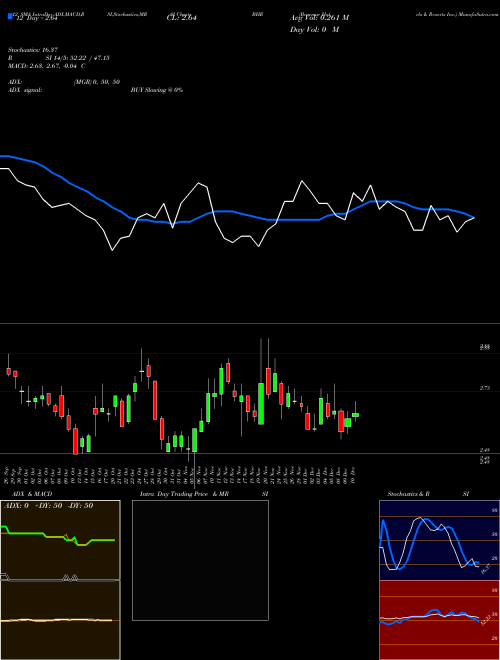Click the blue stochastics oscillator panel

click(x=439, y=540)
